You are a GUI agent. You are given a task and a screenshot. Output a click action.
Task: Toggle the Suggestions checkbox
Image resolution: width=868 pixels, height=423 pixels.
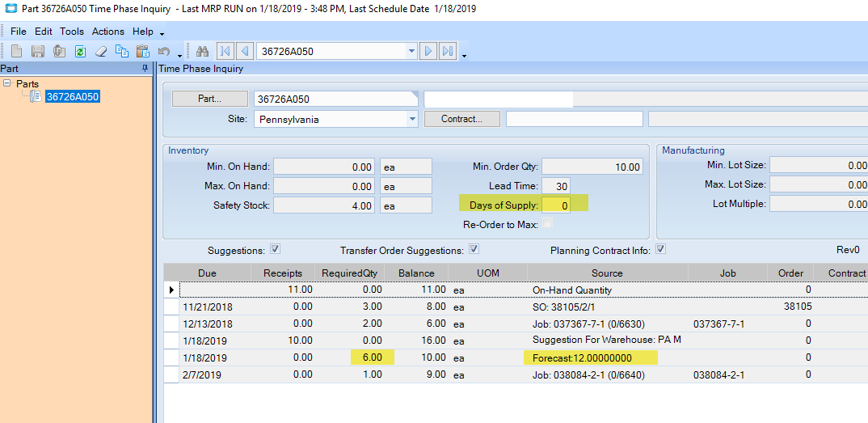coord(276,249)
